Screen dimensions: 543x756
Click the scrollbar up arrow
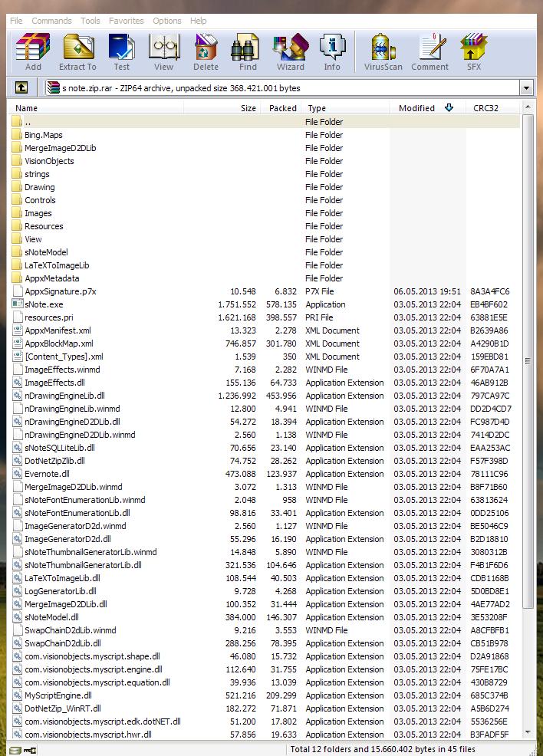pyautogui.click(x=528, y=107)
